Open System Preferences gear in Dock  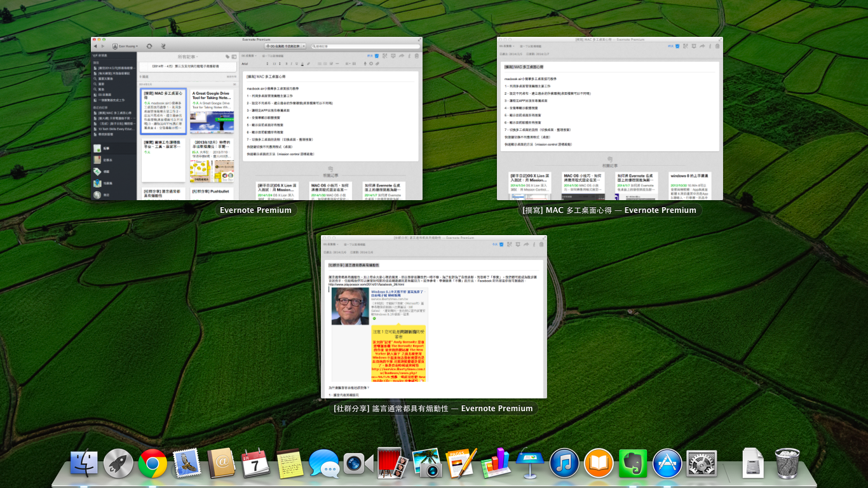(x=702, y=464)
